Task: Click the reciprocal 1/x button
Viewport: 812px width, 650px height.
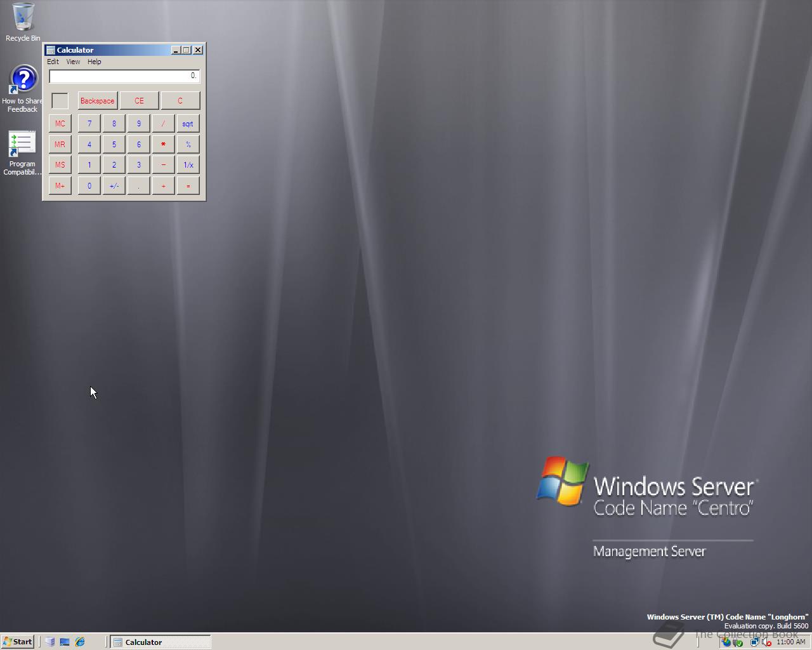Action: click(x=188, y=164)
